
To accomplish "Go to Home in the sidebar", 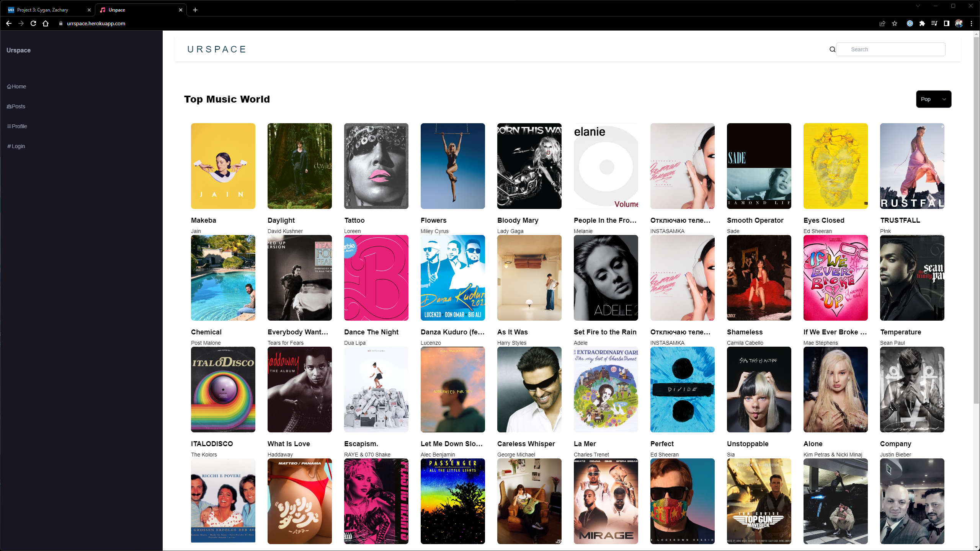I will pyautogui.click(x=16, y=86).
